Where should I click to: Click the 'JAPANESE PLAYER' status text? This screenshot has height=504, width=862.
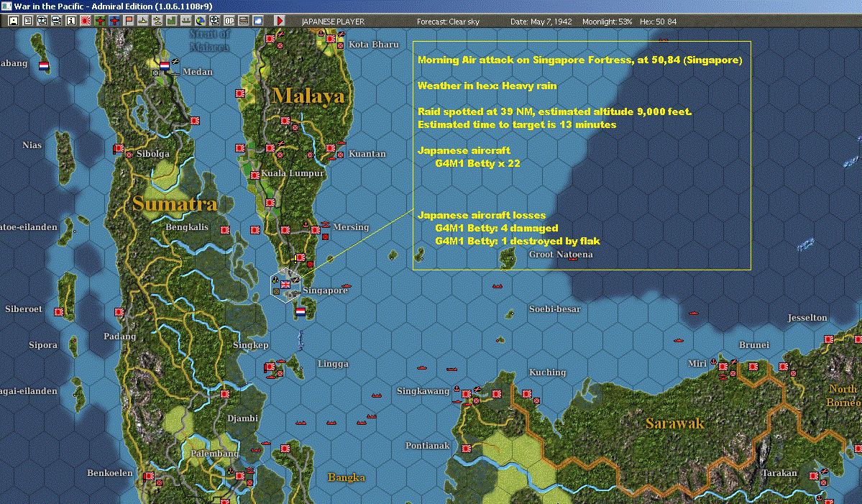pos(333,22)
